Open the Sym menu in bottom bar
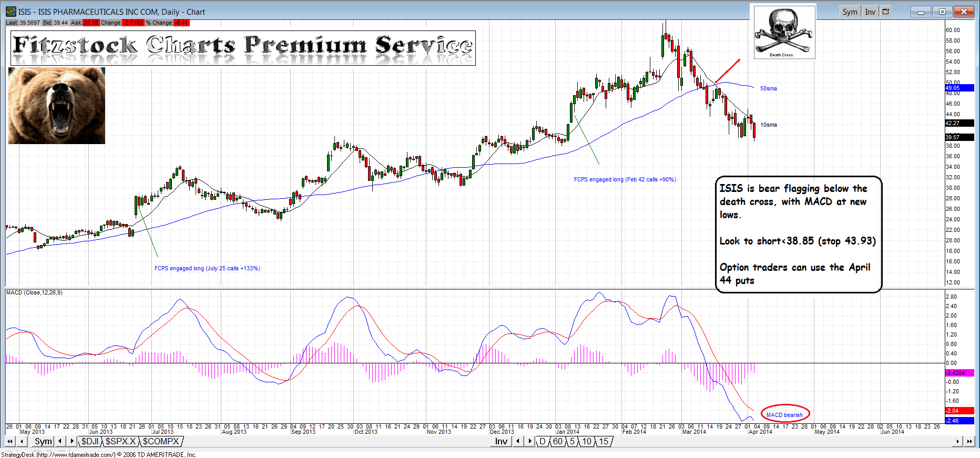 tap(43, 442)
